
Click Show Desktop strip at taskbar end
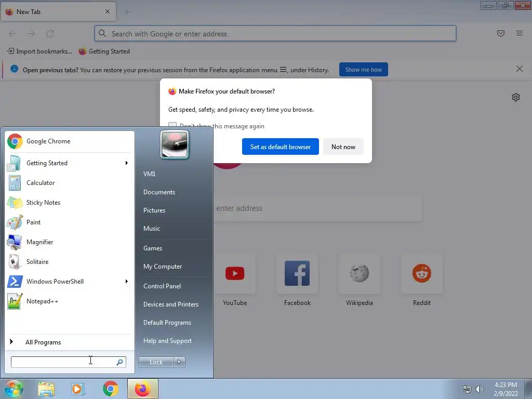pos(528,389)
